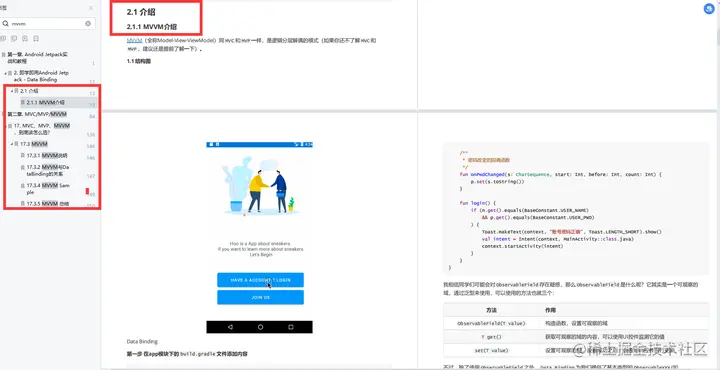Open bookmark 2. 即学即用Android Jetpack - Data Binding
This screenshot has width=720, height=370.
(x=41, y=76)
